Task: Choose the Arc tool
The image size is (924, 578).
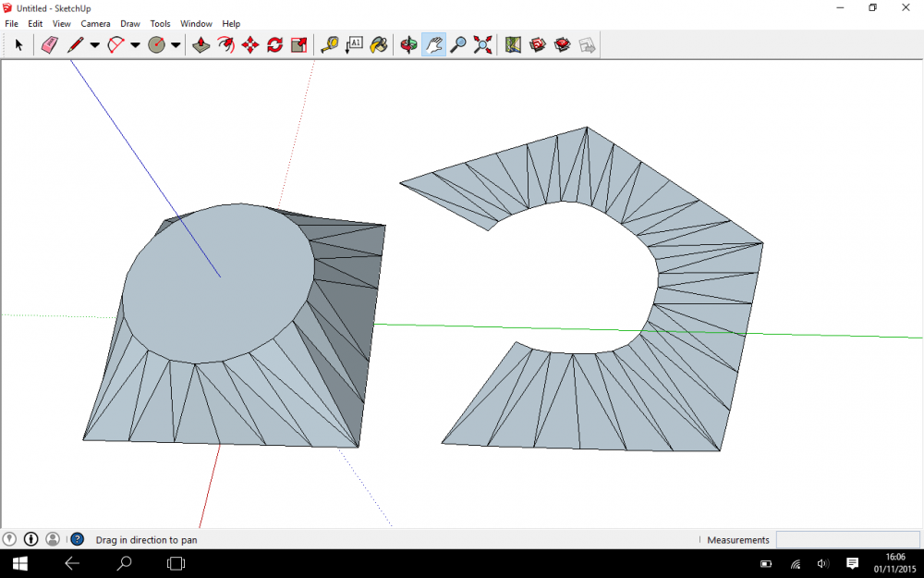Action: [x=116, y=44]
